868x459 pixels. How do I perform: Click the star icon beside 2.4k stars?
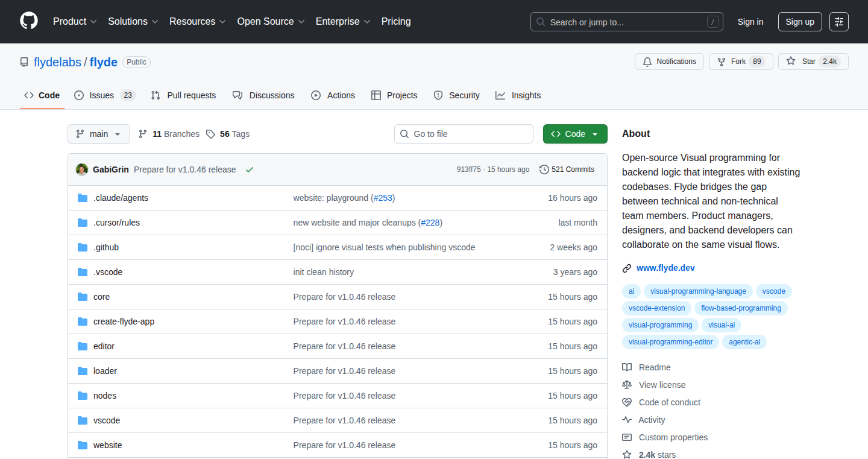[627, 455]
